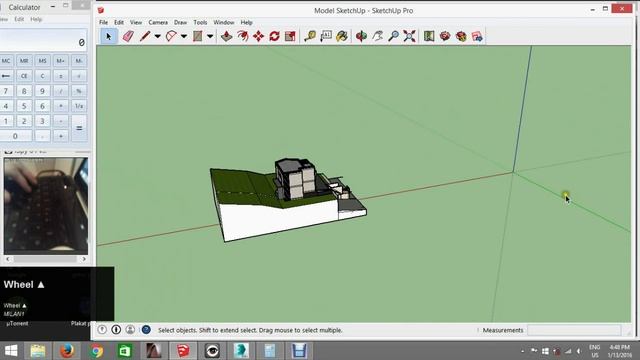Screen dimensions: 640x360
Task: Click the geo-location status bar icon
Action: (x=102, y=329)
